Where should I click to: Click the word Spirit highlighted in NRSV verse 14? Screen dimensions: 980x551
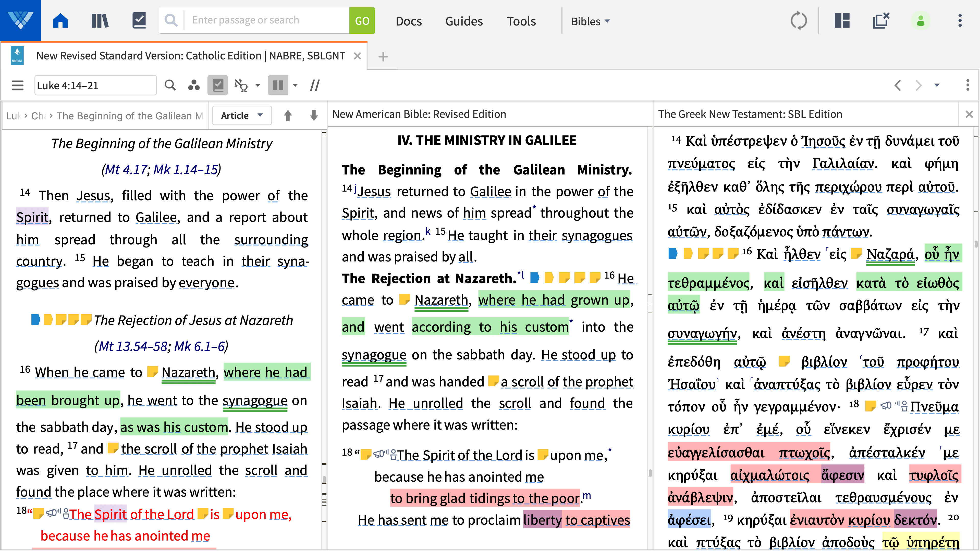pos(32,217)
